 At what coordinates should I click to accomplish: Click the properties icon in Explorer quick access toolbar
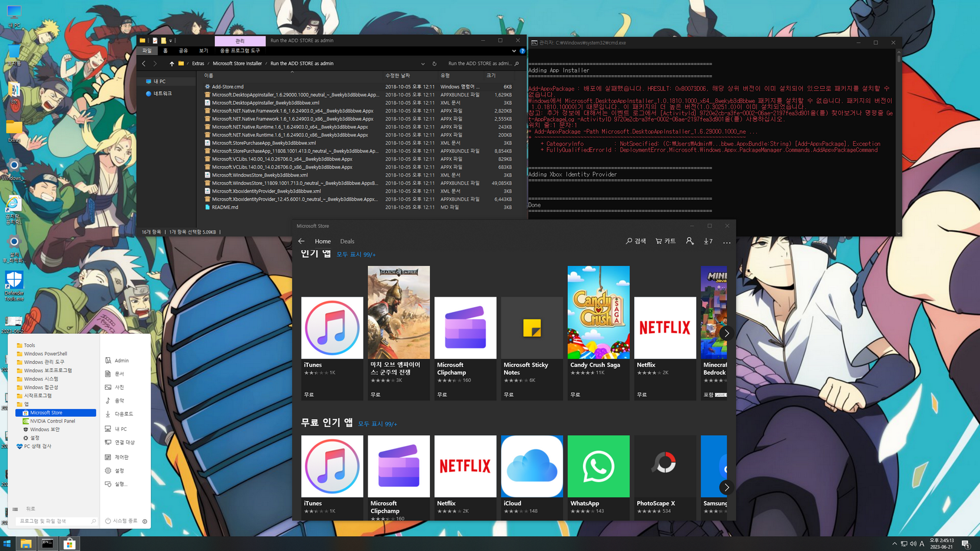coord(155,41)
